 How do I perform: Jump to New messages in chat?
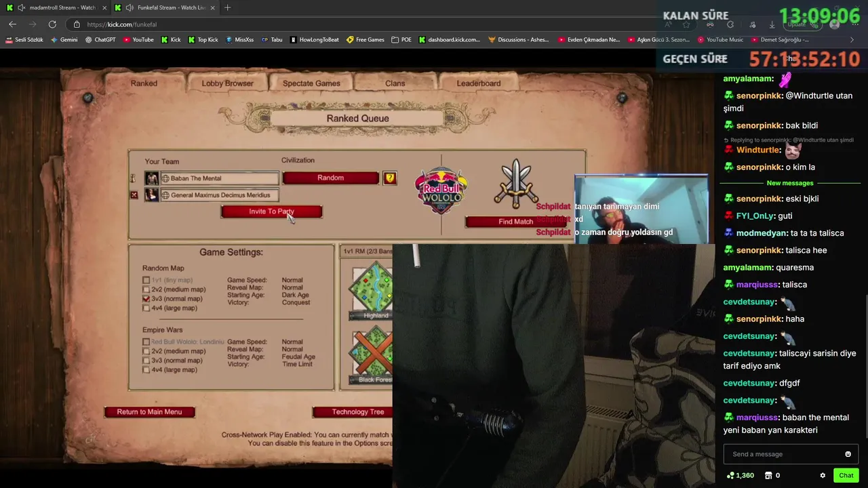(x=790, y=183)
